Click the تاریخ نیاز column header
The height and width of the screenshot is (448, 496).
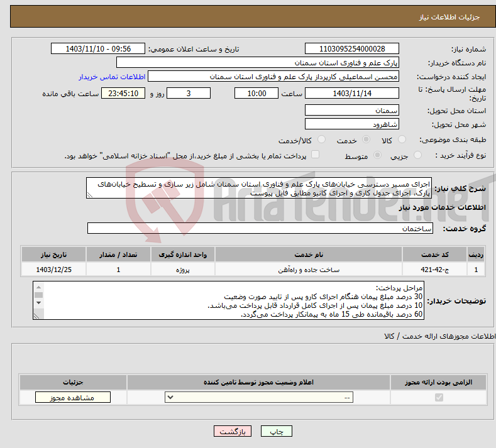[54, 254]
